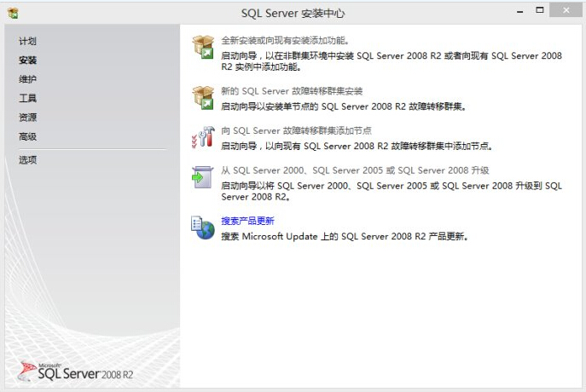This screenshot has height=392, width=586.
Task: Click the search product updates globe icon
Action: [x=203, y=228]
